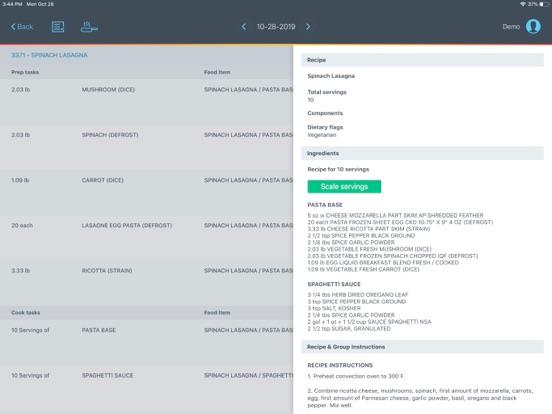Select the Lasagne Egg Pasta (Defrost) task
Image resolution: width=552 pixels, height=414 pixels.
point(146,237)
